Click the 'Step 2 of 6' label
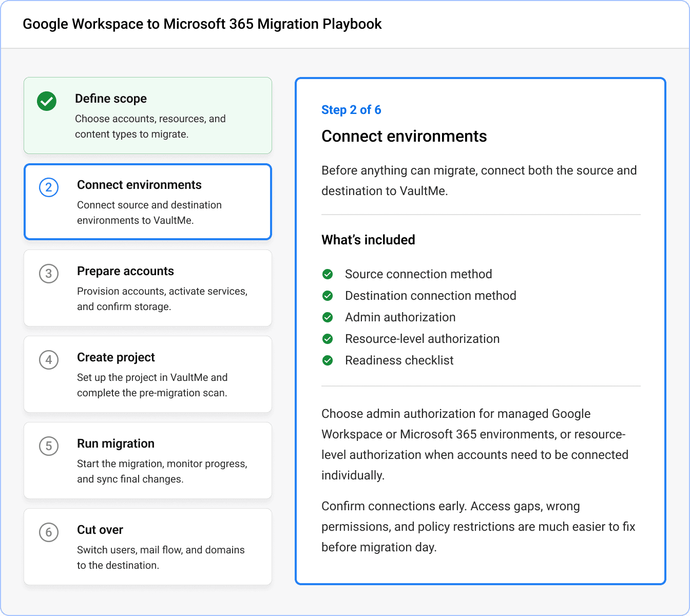 coord(351,110)
